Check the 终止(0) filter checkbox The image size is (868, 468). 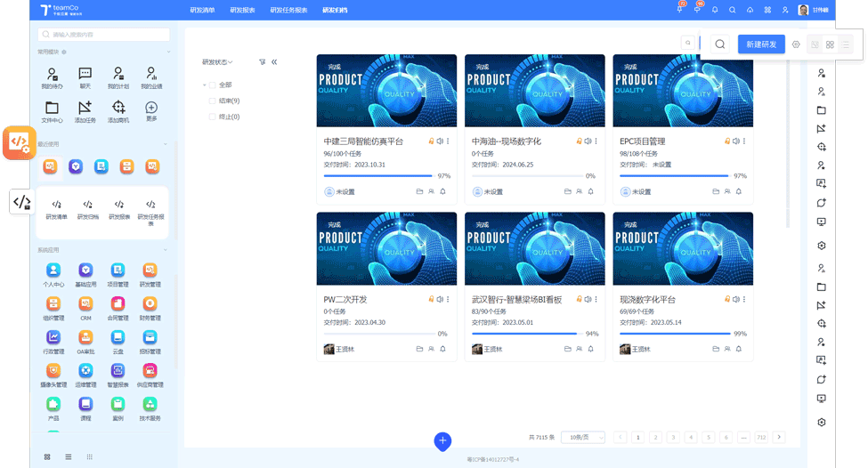(x=212, y=117)
